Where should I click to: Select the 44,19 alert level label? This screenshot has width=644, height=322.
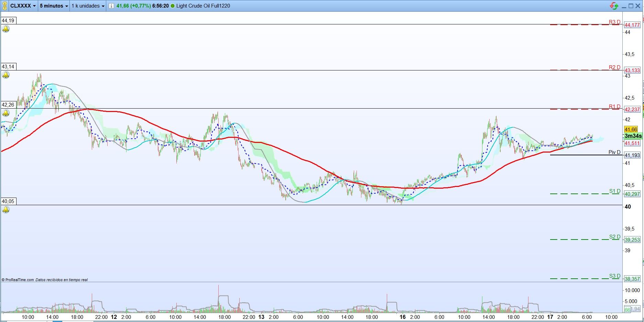pos(8,21)
